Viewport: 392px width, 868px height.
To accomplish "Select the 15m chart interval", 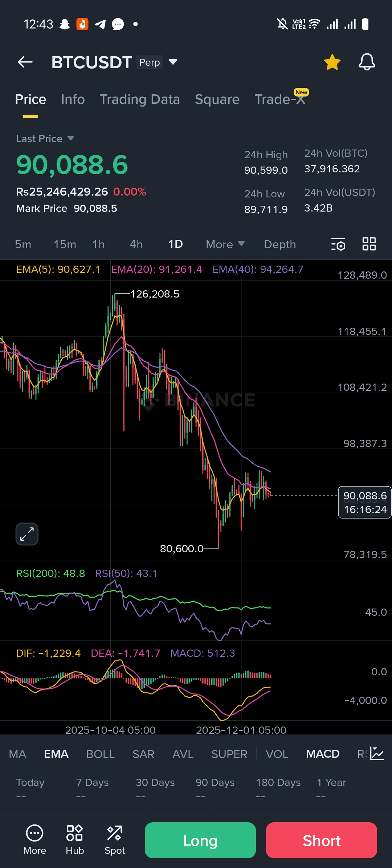I will (65, 244).
